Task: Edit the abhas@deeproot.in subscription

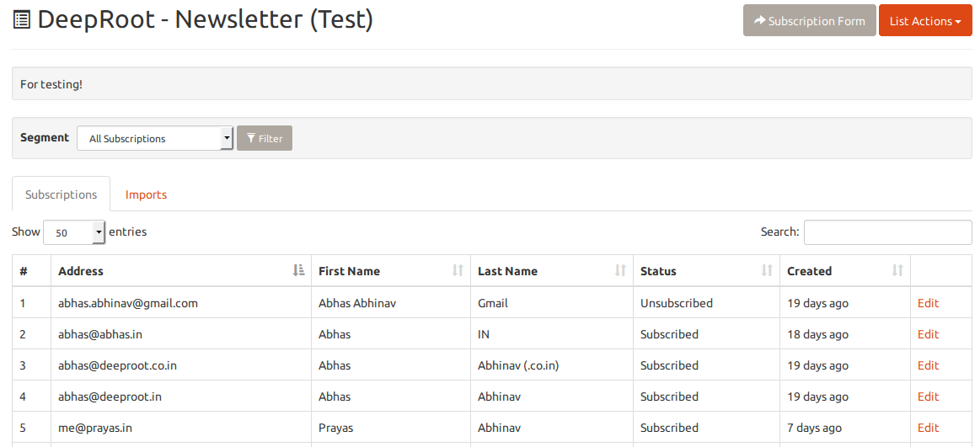Action: click(x=928, y=396)
